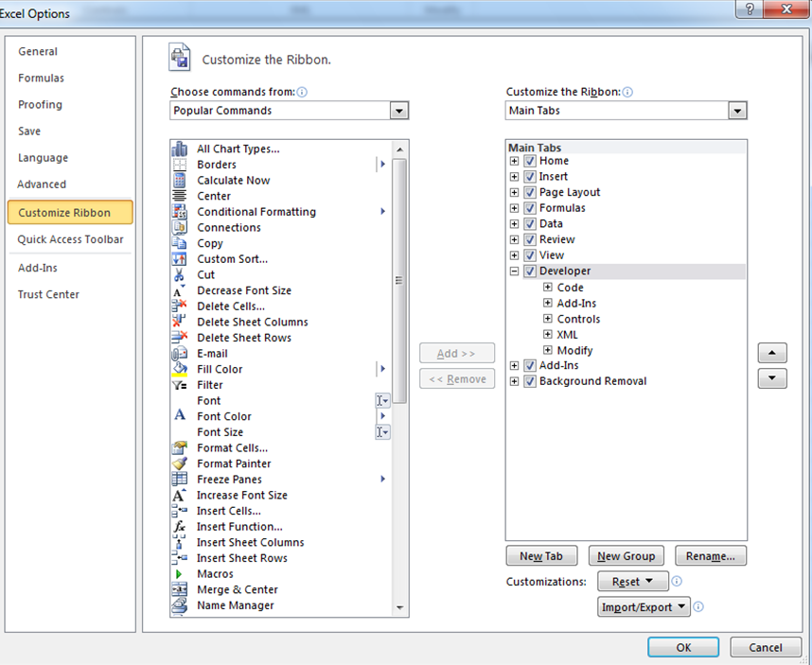Select the Freeze Panes icon
Screen dimensions: 812x665
179,480
